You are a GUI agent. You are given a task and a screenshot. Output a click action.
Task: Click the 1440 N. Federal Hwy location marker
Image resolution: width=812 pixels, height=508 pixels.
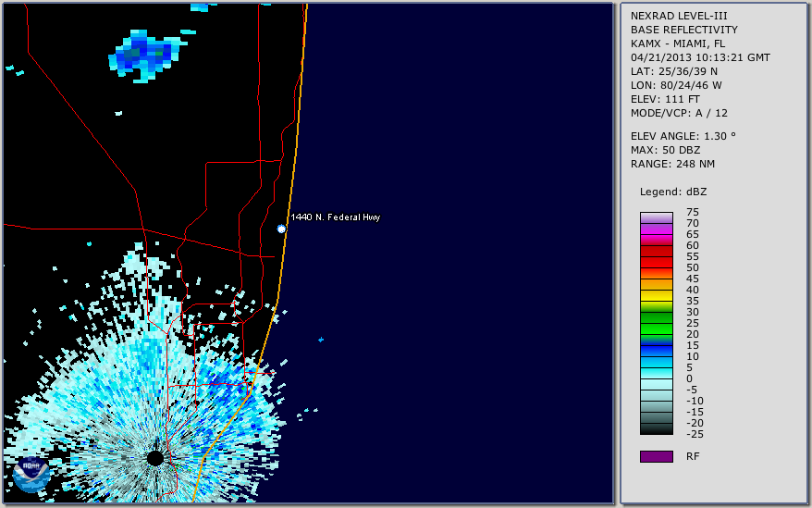281,229
